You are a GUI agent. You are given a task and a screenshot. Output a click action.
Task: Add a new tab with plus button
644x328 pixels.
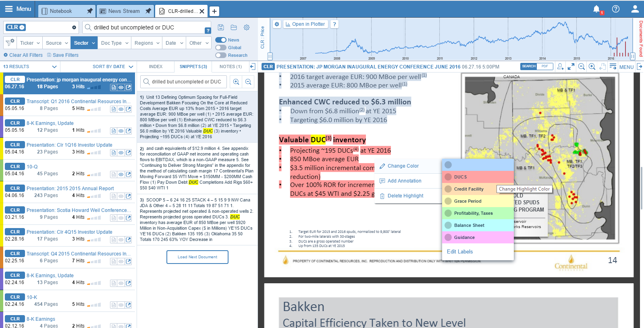tap(214, 11)
